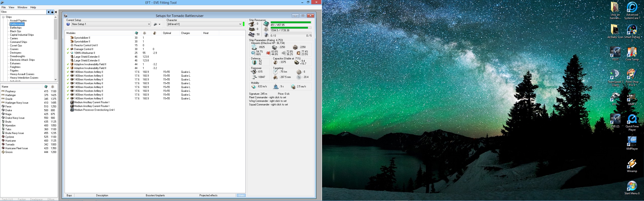Click the Medium Processor Overclocking Unit I rig icon
The width and height of the screenshot is (644, 201).
point(72,110)
